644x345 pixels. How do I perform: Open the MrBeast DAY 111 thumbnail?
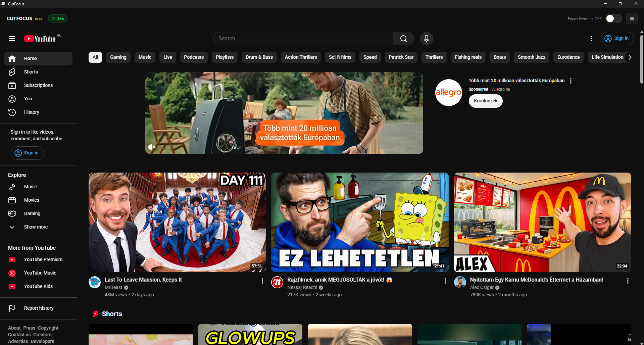click(x=177, y=223)
